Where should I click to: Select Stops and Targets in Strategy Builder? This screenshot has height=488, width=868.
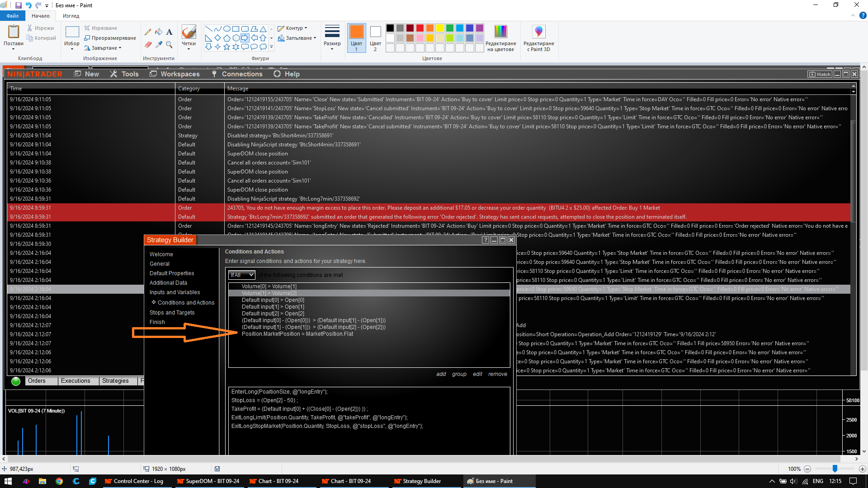172,313
